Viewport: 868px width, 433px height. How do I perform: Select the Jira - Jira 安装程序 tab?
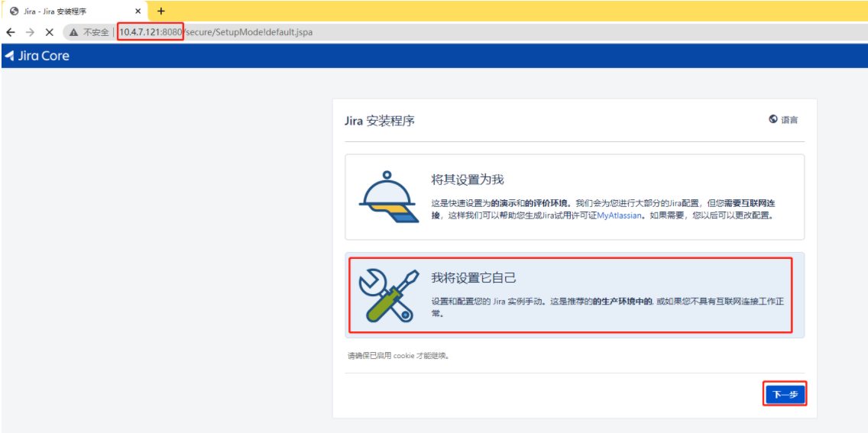75,11
